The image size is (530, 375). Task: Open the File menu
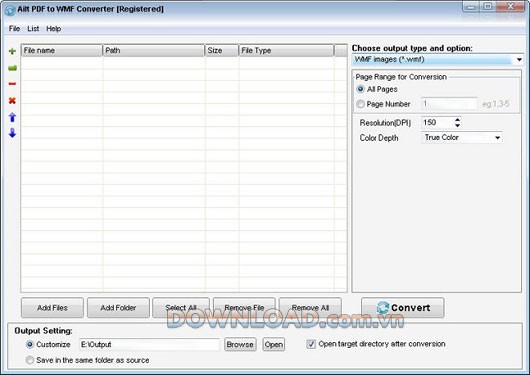14,29
